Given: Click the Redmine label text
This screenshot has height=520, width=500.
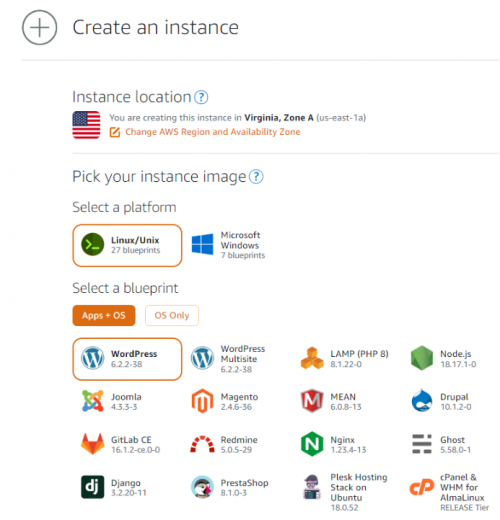Looking at the screenshot, I should [239, 440].
